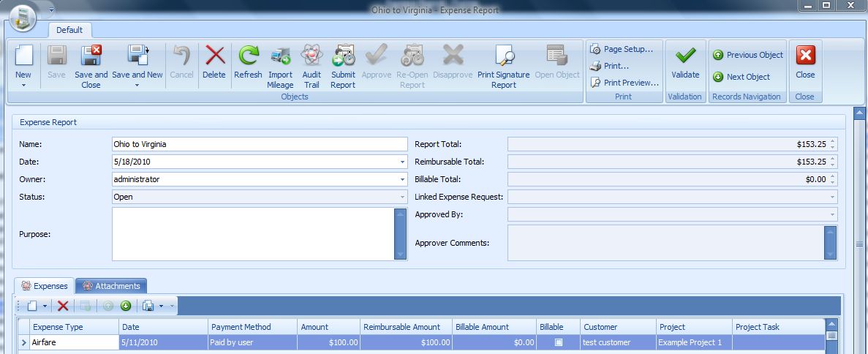Delete the expense report via red X
868x354 pixels.
click(x=214, y=56)
